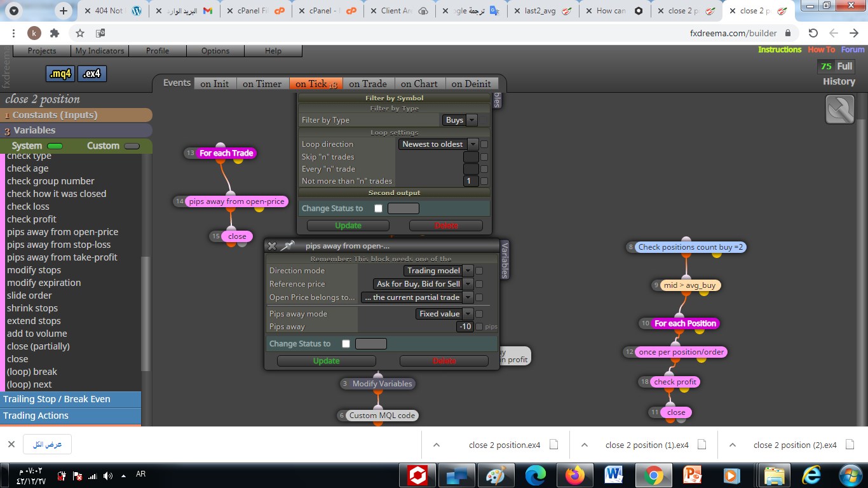This screenshot has width=868, height=488.
Task: Toggle the checkbox beside Reference price
Action: (x=479, y=284)
